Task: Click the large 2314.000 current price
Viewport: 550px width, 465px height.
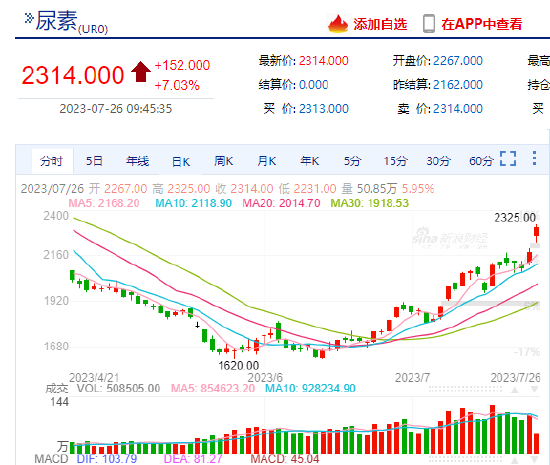Action: point(73,75)
